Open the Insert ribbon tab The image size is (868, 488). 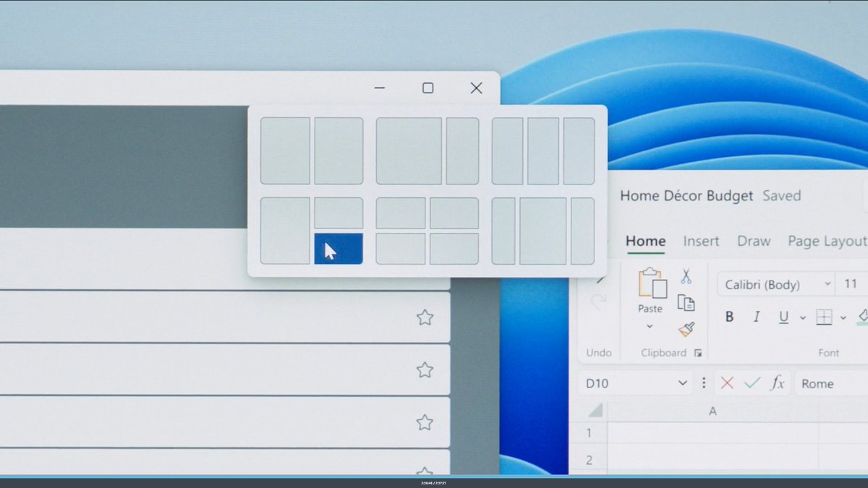point(701,241)
